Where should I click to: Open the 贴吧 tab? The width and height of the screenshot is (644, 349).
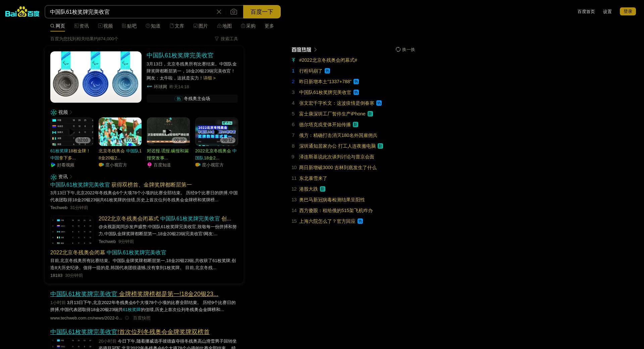129,26
